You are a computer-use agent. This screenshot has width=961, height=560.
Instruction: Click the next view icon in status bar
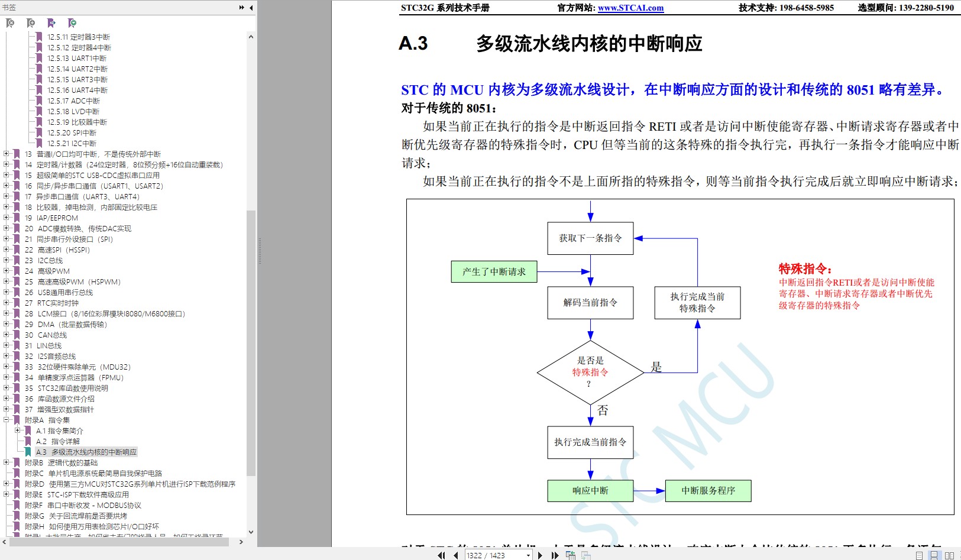coord(586,555)
